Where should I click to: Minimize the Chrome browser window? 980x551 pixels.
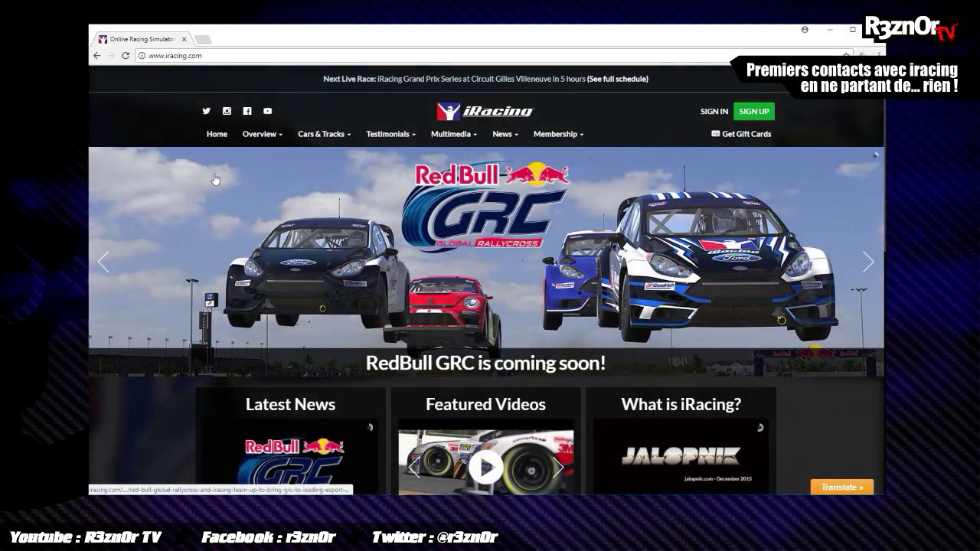tap(829, 30)
